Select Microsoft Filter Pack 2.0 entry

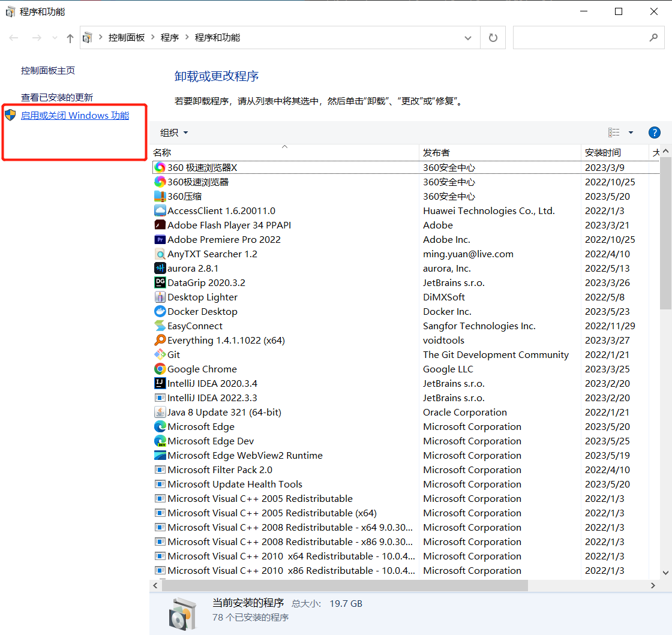coord(406,470)
